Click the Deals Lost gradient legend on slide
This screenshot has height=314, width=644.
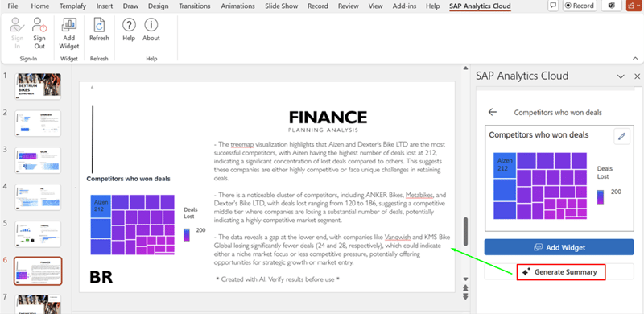pyautogui.click(x=187, y=234)
